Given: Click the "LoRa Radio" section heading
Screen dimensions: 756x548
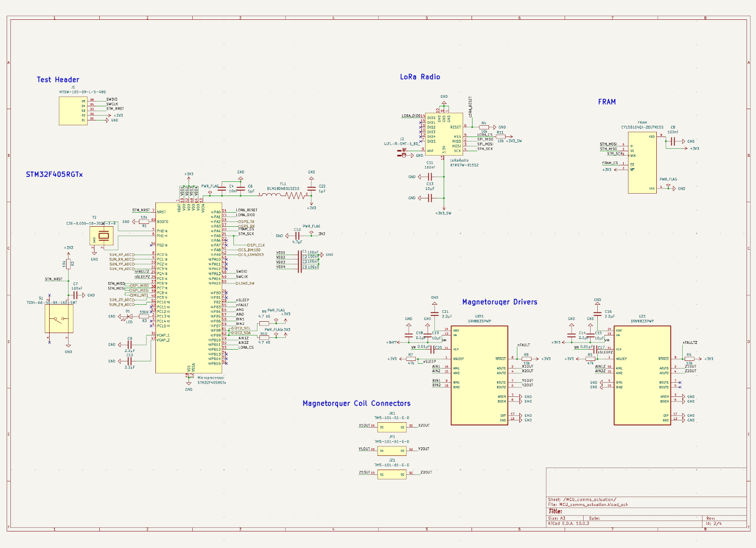Looking at the screenshot, I should coord(420,77).
